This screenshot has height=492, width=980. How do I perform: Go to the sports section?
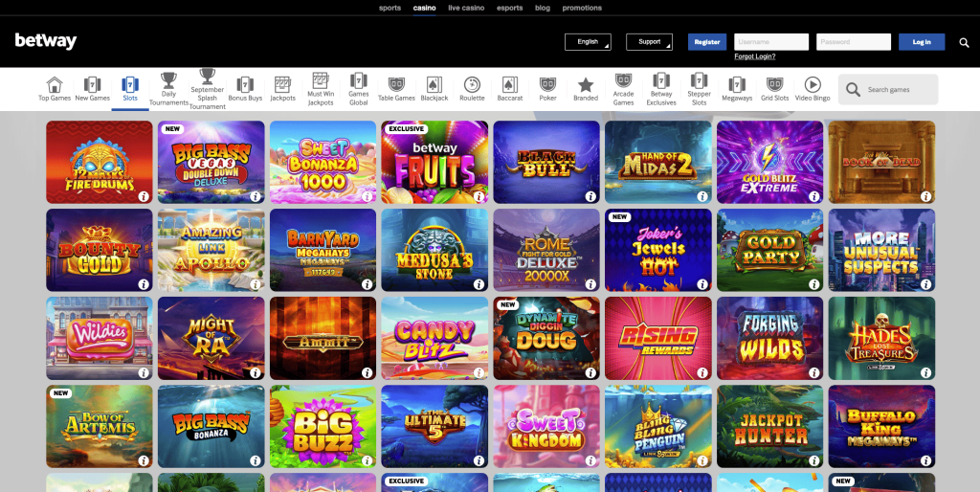[x=390, y=8]
